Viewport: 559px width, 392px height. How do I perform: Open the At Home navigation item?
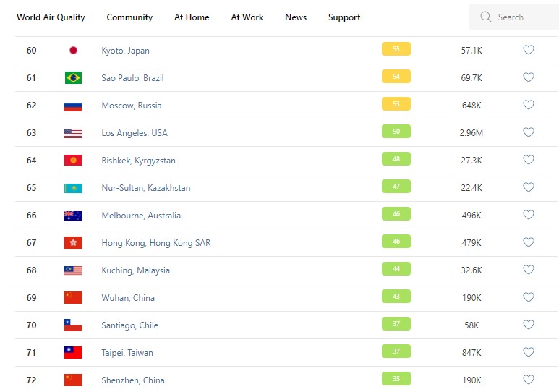pos(192,17)
